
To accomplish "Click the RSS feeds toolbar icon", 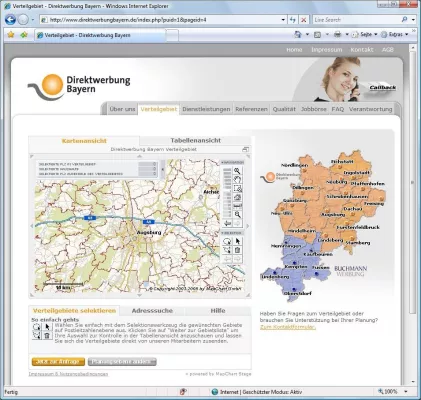I will pos(317,34).
